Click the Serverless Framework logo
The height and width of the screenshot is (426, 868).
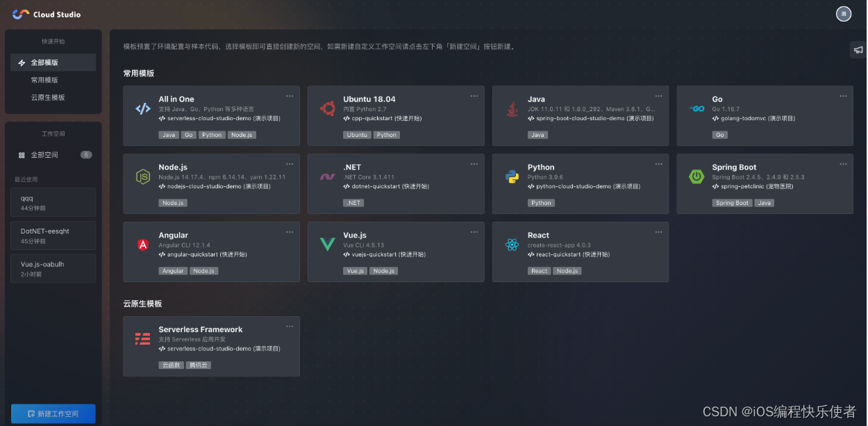coord(143,339)
